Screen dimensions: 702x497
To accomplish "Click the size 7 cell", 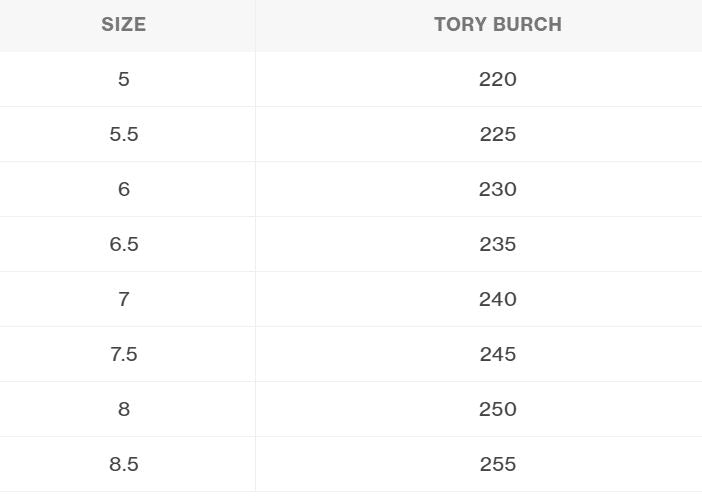I will [124, 299].
